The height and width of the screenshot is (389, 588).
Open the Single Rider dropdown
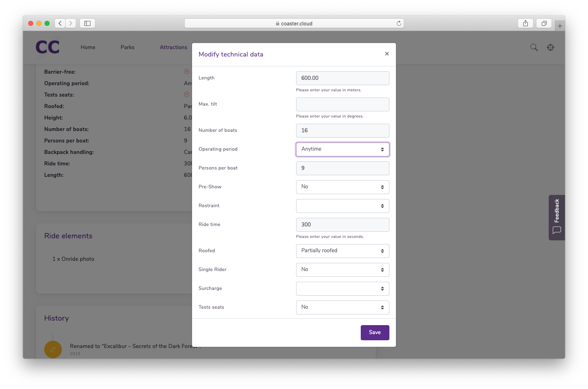[x=342, y=270]
